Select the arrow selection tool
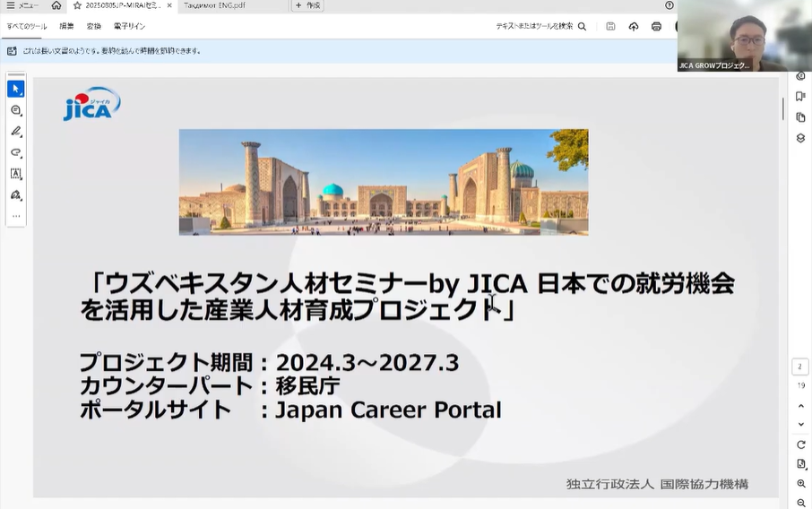This screenshot has height=509, width=812. tap(15, 89)
